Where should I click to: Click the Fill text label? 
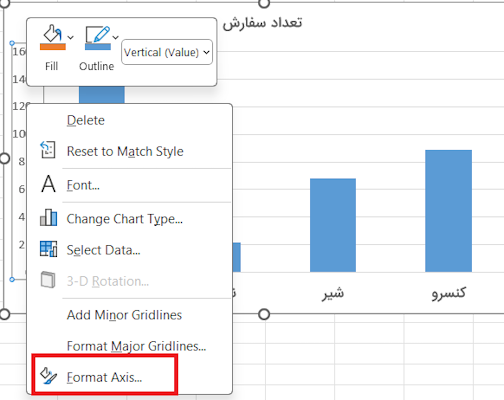pos(52,66)
